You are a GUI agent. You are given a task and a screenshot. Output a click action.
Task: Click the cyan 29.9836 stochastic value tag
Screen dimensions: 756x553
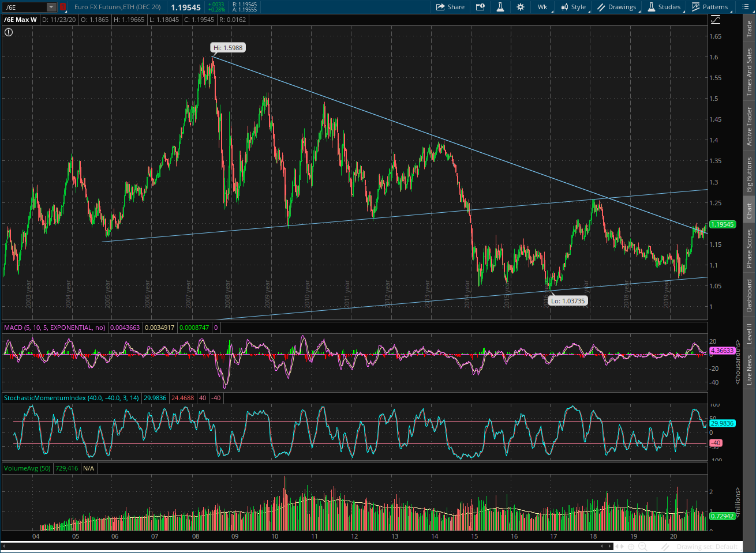pyautogui.click(x=723, y=423)
